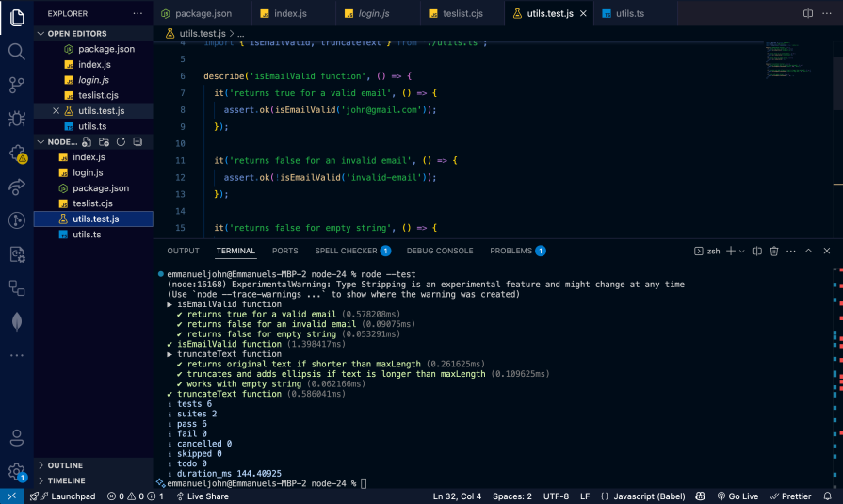Screen dimensions: 843x504
Task: Open Explorer views and more actions menu
Action: pos(138,13)
